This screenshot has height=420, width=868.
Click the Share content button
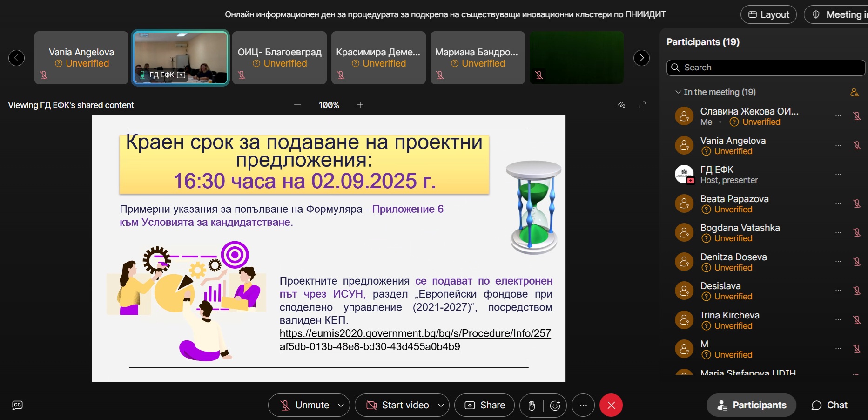(x=484, y=405)
